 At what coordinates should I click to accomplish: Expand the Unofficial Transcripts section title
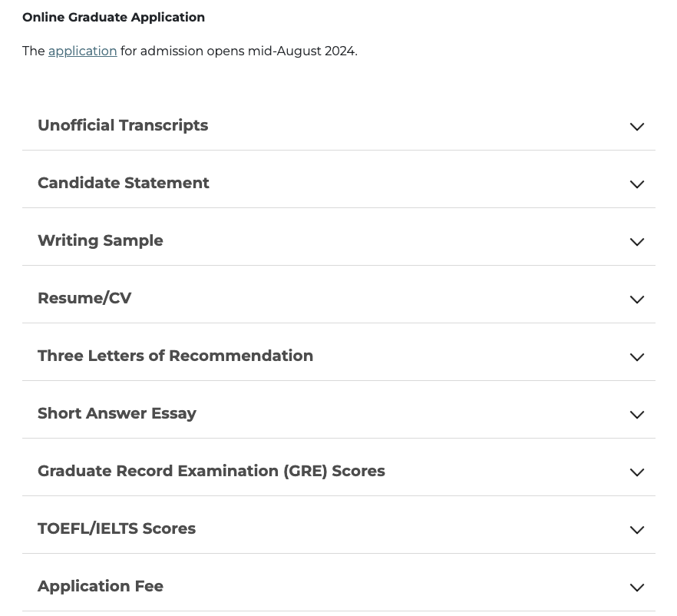(123, 125)
